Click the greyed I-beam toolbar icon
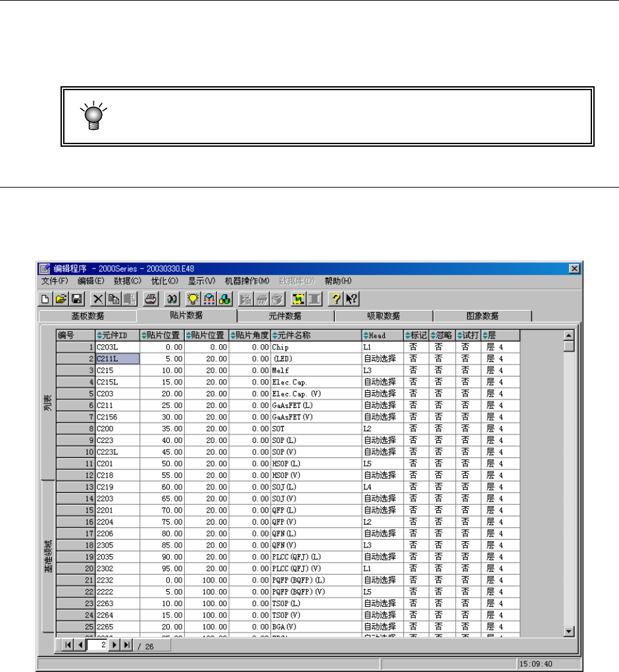 (x=314, y=299)
